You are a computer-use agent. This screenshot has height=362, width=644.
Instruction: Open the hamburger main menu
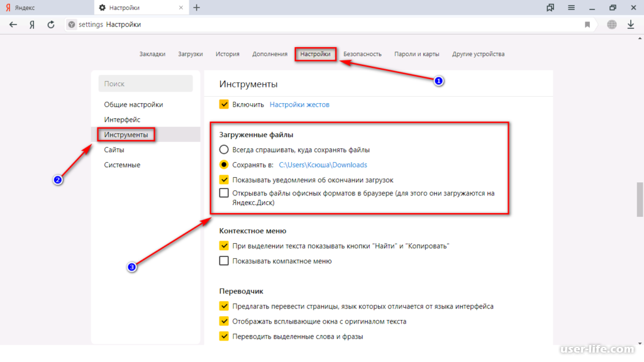click(x=571, y=8)
